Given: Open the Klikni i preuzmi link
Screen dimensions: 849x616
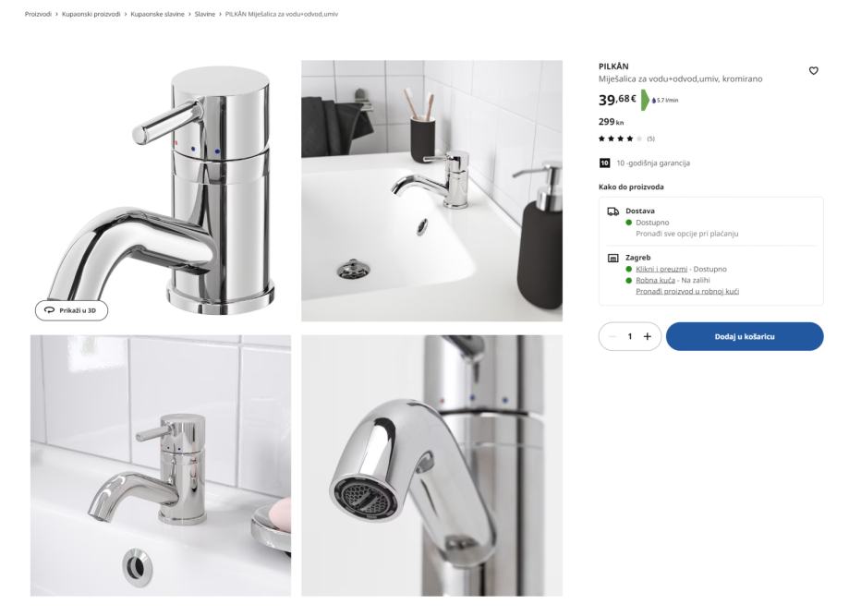Looking at the screenshot, I should point(661,269).
